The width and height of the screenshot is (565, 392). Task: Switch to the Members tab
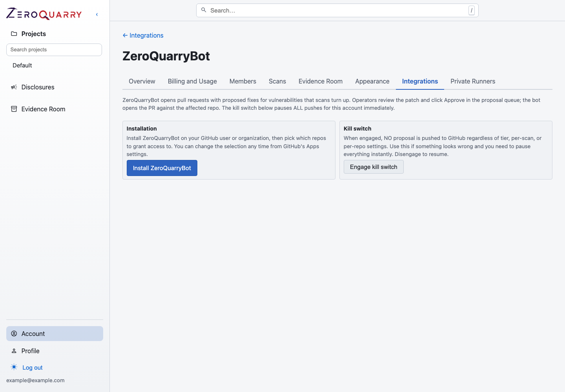[x=243, y=81]
